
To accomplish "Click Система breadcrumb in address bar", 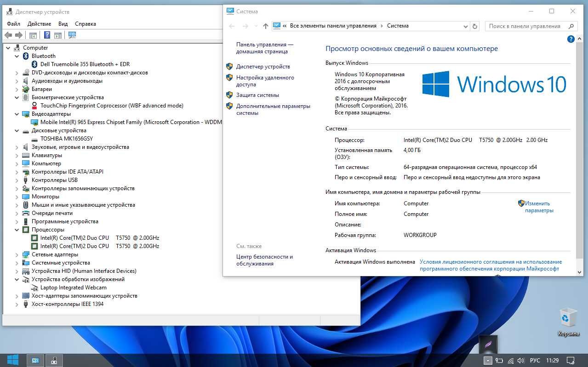I will pos(398,26).
